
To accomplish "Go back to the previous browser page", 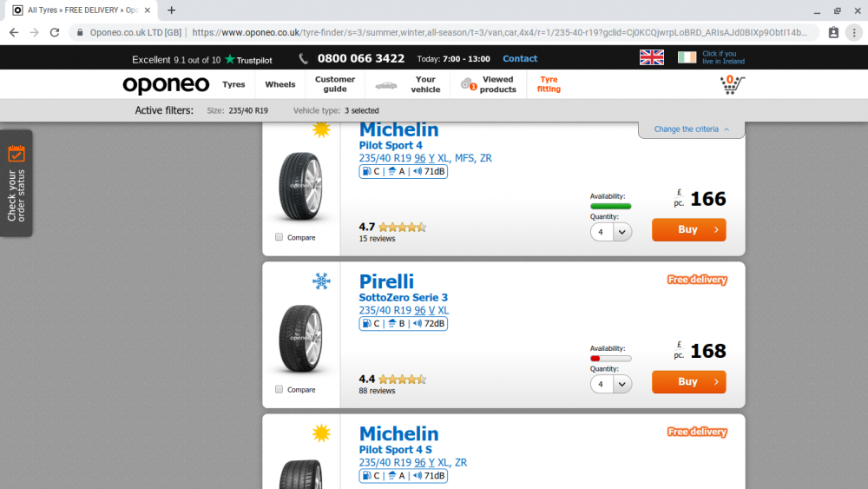I will click(x=14, y=33).
